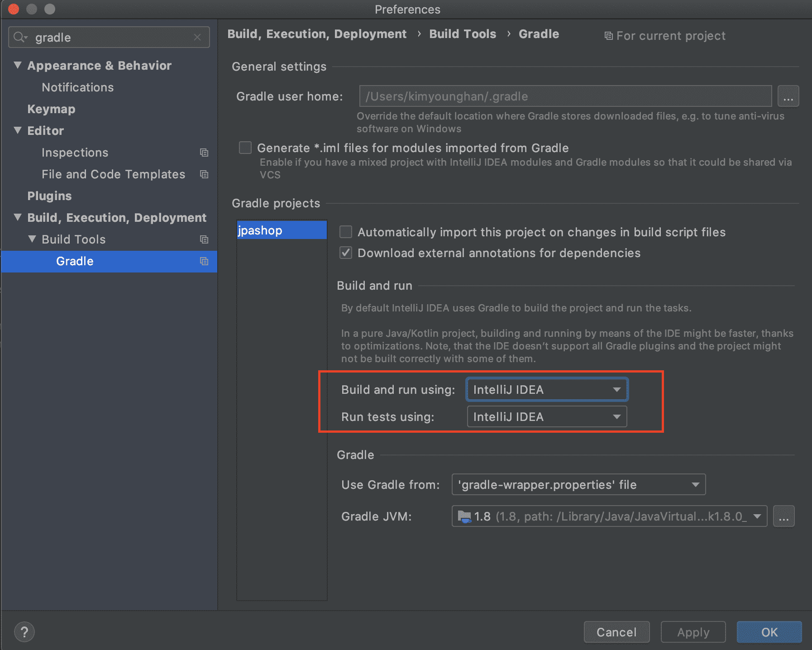This screenshot has height=650, width=812.
Task: Open the Plugins settings page
Action: click(x=49, y=196)
